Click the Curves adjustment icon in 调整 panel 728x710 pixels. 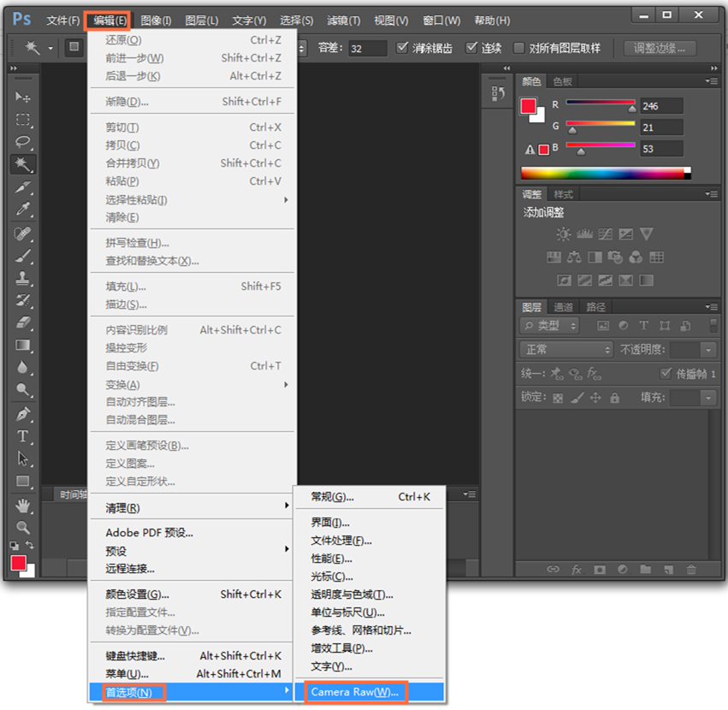(x=604, y=234)
